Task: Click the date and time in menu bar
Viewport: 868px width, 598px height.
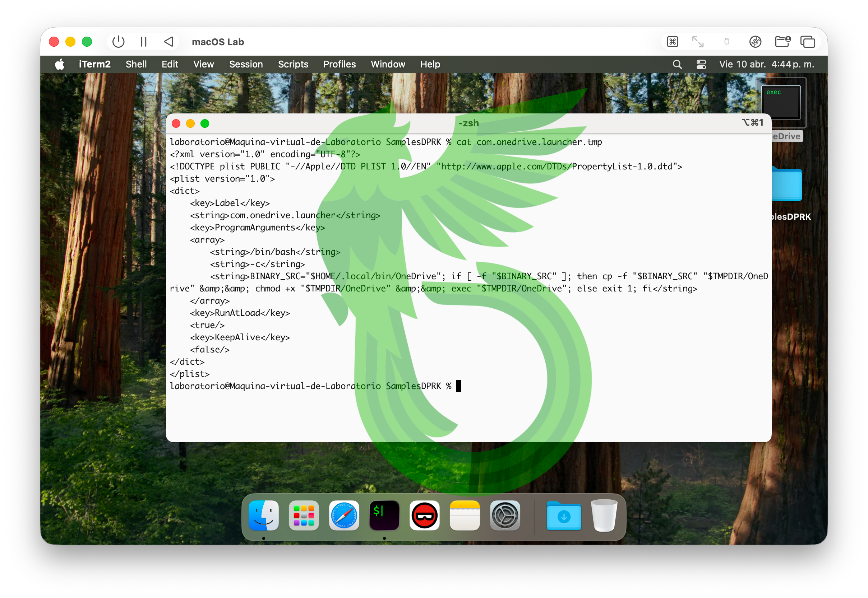Action: tap(766, 65)
